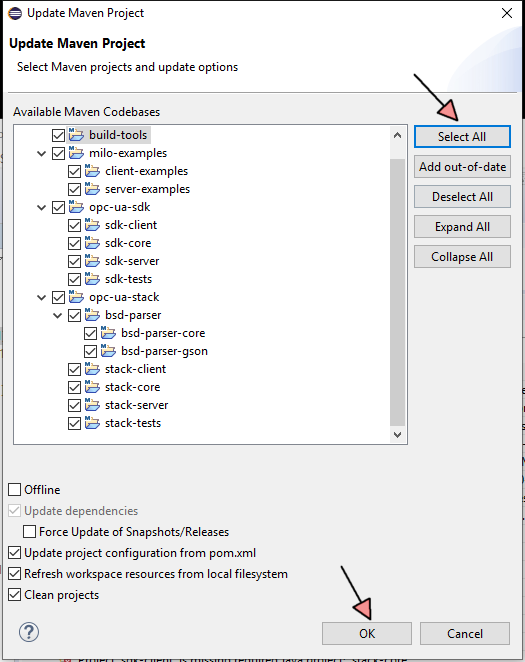Click the build-tools Maven folder icon
Image resolution: width=525 pixels, height=662 pixels.
tap(76, 134)
